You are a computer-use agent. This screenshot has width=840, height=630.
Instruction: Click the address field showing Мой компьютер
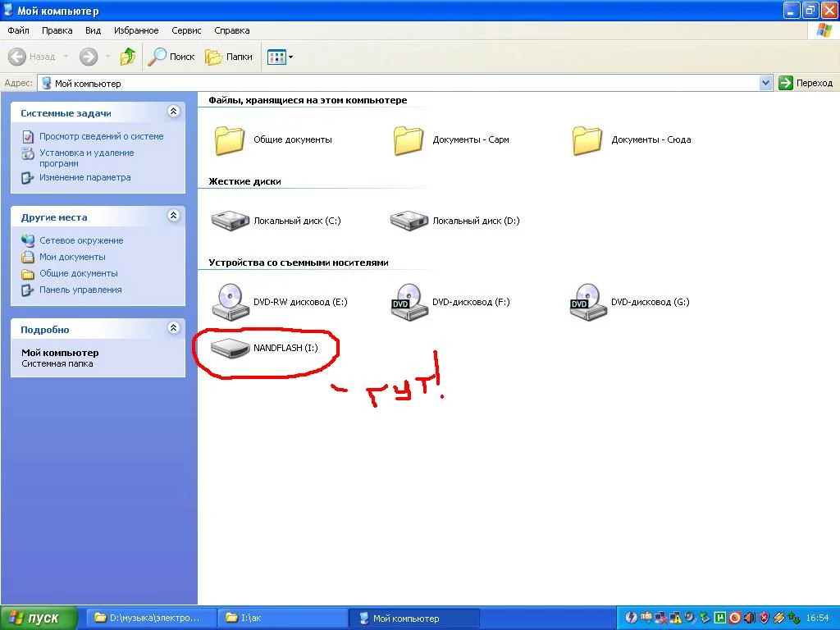[x=399, y=83]
